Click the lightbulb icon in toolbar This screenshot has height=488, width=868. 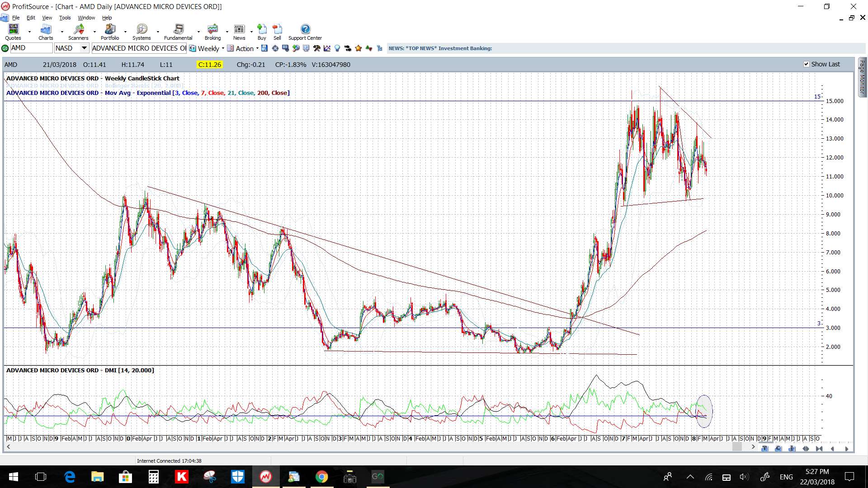tap(337, 48)
